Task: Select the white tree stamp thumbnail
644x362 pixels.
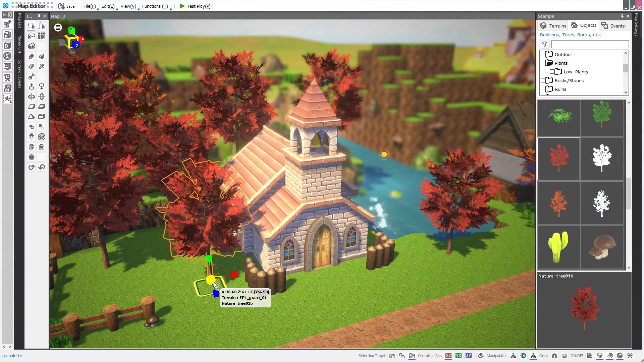Action: point(602,159)
